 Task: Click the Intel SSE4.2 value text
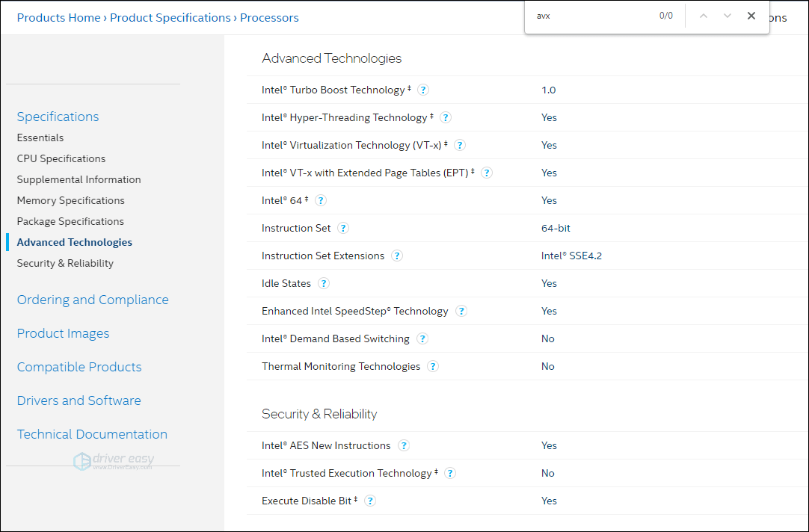(x=572, y=256)
